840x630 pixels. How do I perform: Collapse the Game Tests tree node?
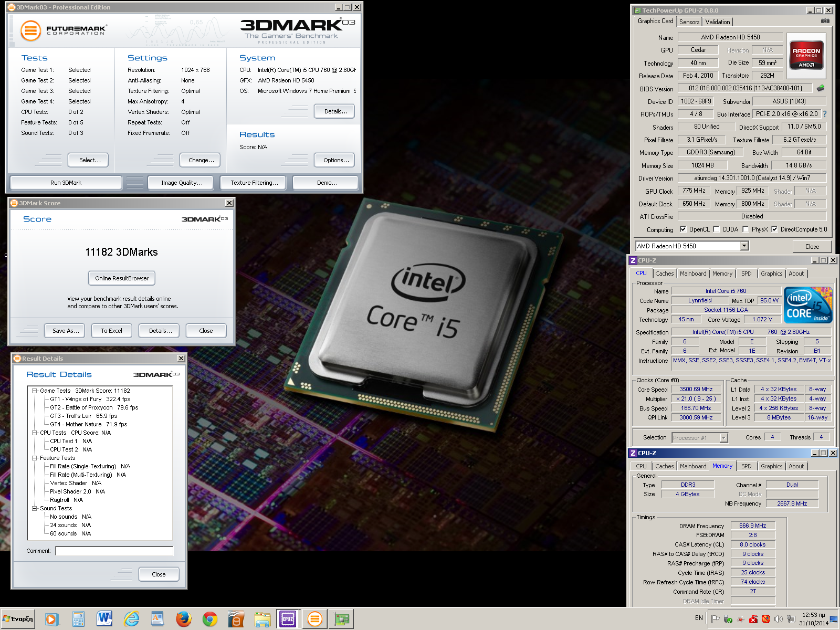tap(35, 391)
